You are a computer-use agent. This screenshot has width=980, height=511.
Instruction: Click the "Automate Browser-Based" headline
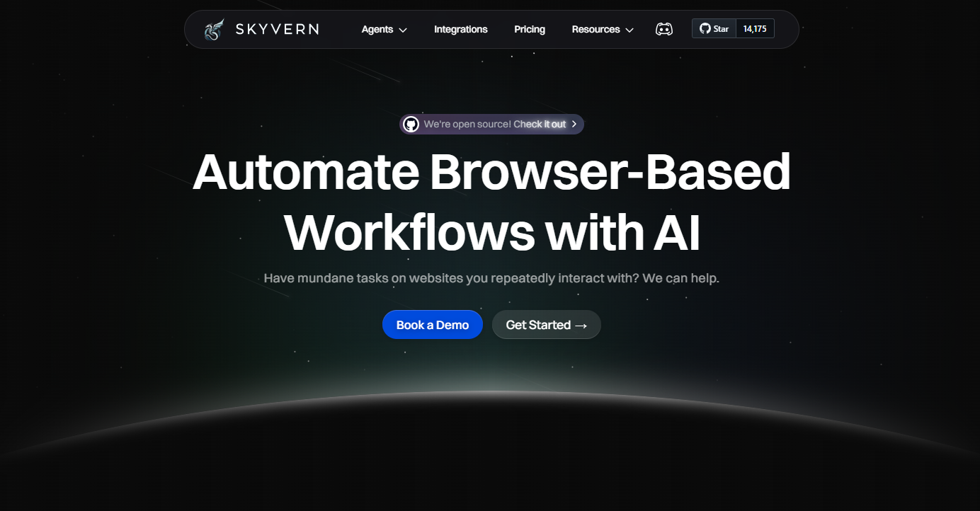pos(491,172)
